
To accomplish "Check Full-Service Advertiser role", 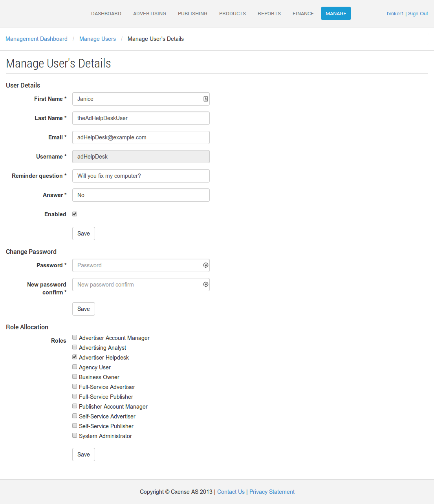I will click(x=75, y=386).
